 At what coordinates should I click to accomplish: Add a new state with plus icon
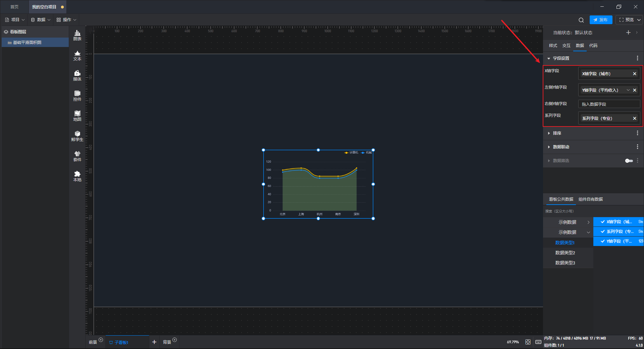[x=628, y=33]
